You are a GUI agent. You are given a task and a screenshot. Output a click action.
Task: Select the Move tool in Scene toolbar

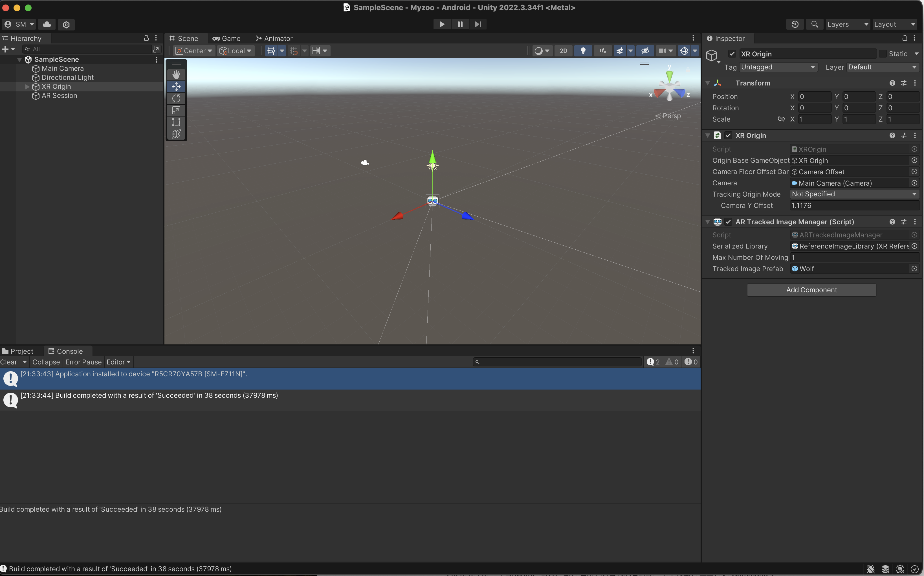(176, 87)
